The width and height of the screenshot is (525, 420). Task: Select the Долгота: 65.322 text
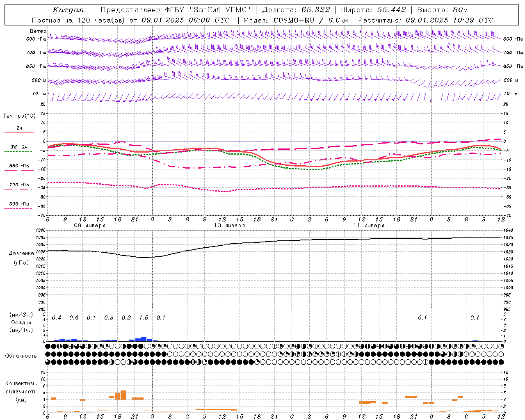(x=296, y=10)
